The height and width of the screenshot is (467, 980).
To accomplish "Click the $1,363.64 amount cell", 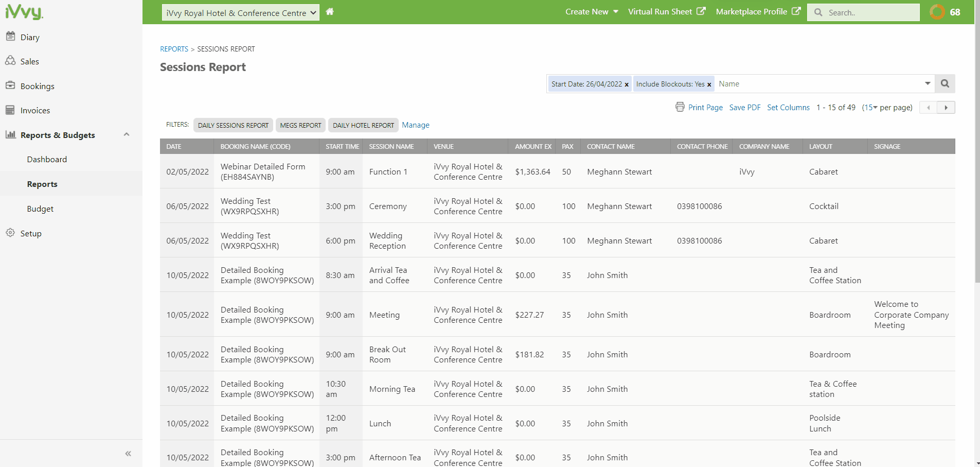I will [532, 171].
